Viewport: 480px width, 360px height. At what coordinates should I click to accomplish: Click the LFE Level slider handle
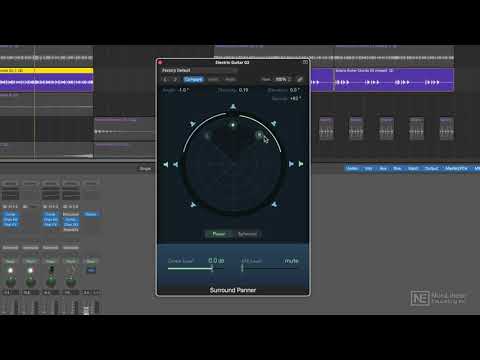point(242,268)
